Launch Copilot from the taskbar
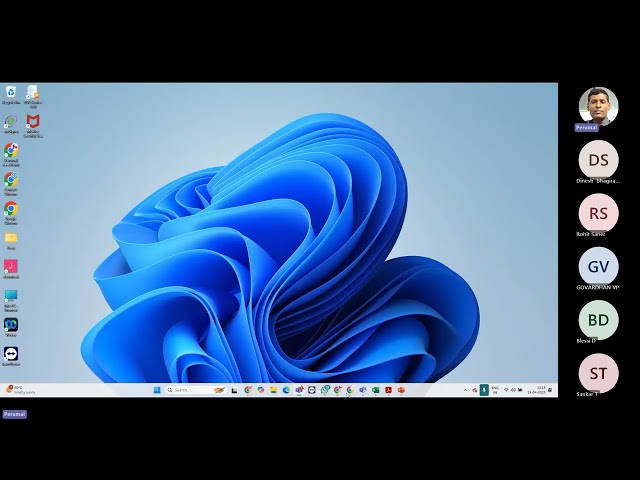Viewport: 640px width, 480px height. click(x=260, y=390)
